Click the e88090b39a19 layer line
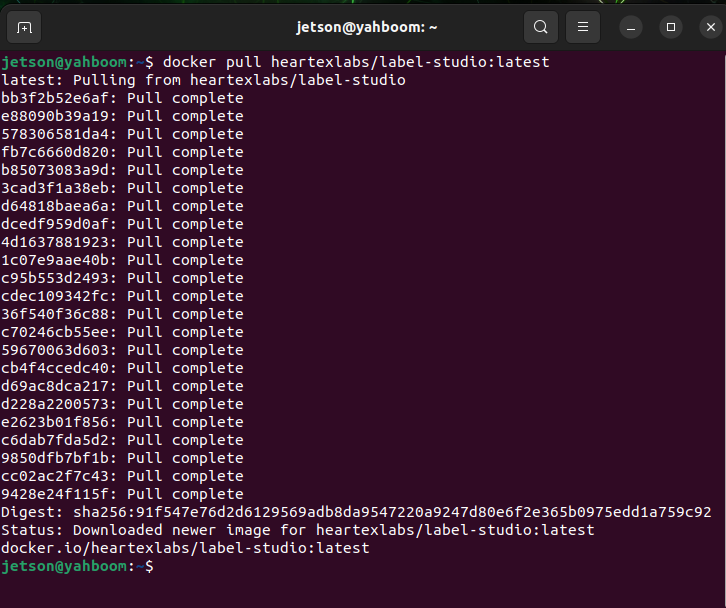 122,116
